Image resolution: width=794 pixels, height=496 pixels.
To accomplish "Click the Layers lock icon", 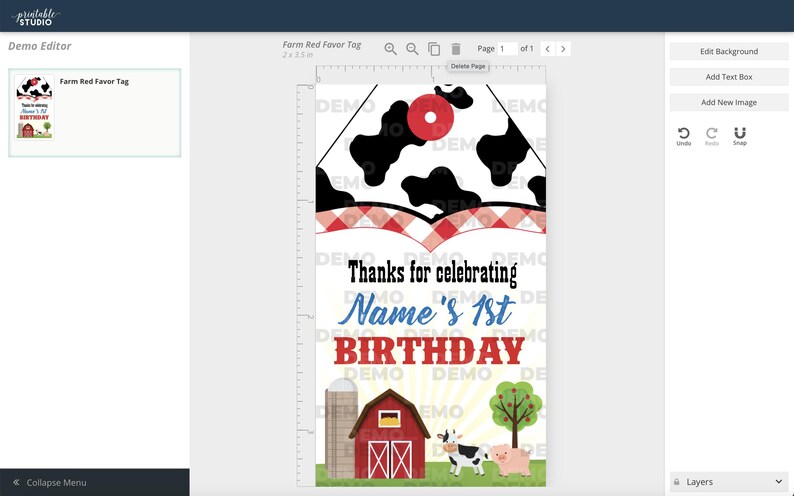I will coord(677,482).
